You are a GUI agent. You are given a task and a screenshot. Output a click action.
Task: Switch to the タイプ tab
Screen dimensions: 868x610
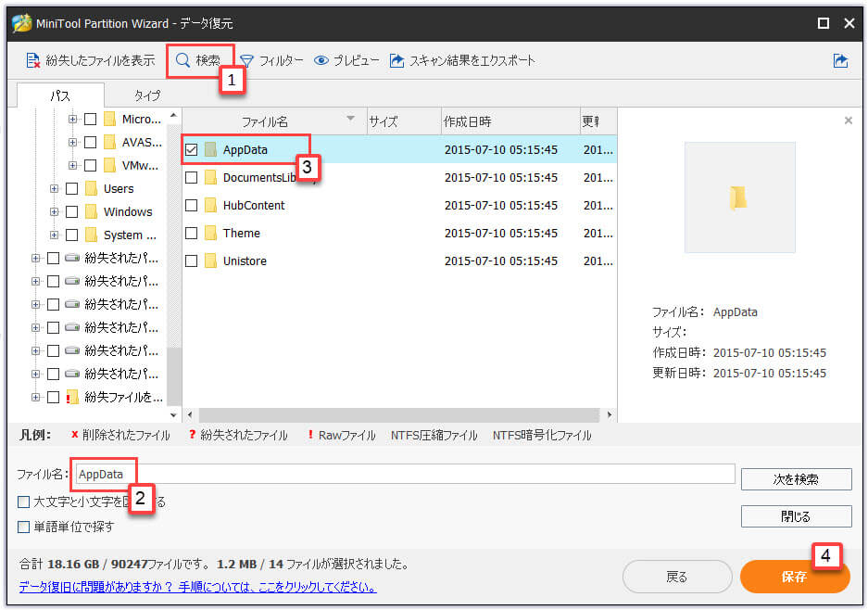[x=147, y=95]
